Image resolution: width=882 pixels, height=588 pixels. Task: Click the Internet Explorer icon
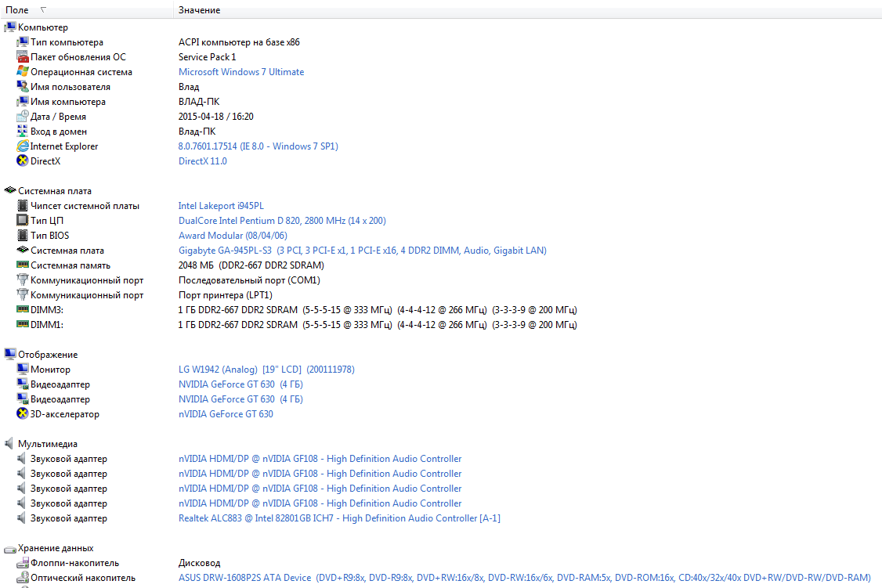(x=23, y=146)
